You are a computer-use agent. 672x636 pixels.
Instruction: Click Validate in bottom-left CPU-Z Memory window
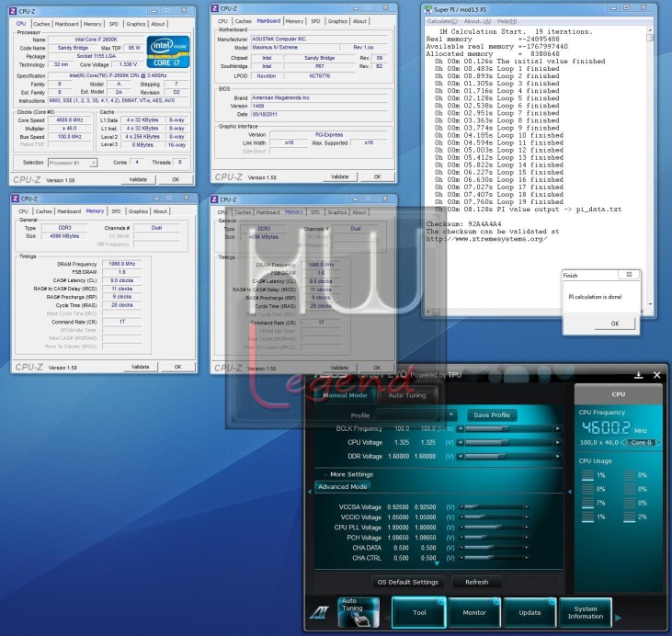coord(140,367)
